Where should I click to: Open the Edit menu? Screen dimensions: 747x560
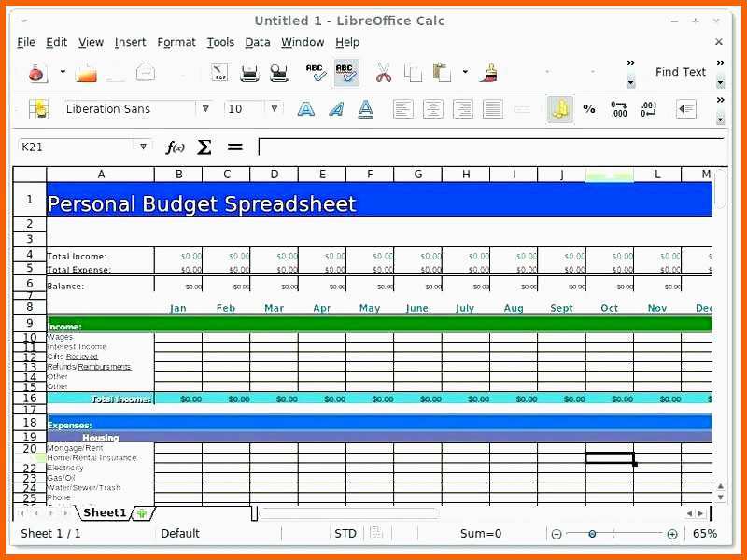[x=56, y=42]
